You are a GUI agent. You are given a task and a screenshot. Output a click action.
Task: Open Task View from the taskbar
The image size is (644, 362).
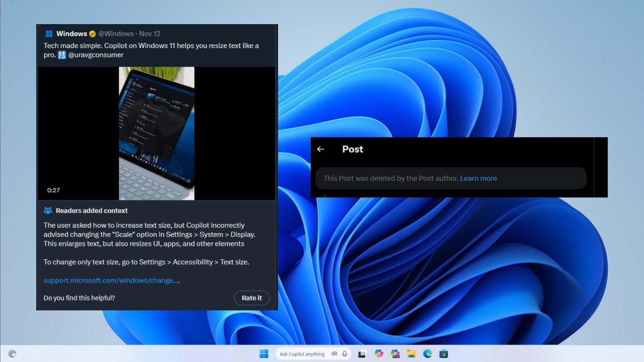click(x=362, y=354)
